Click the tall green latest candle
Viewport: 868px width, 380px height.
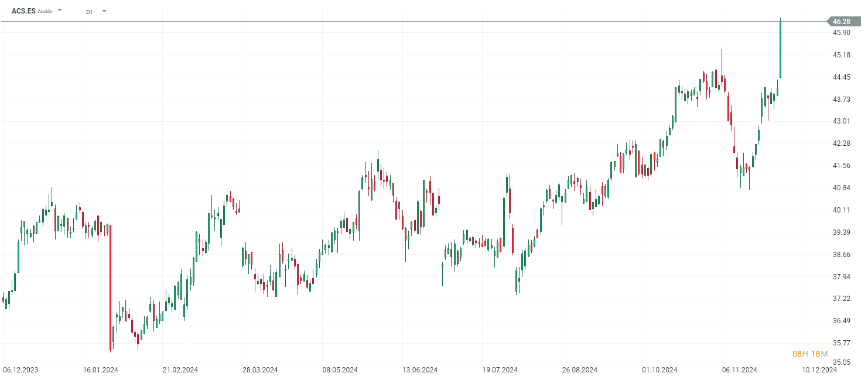pyautogui.click(x=780, y=50)
